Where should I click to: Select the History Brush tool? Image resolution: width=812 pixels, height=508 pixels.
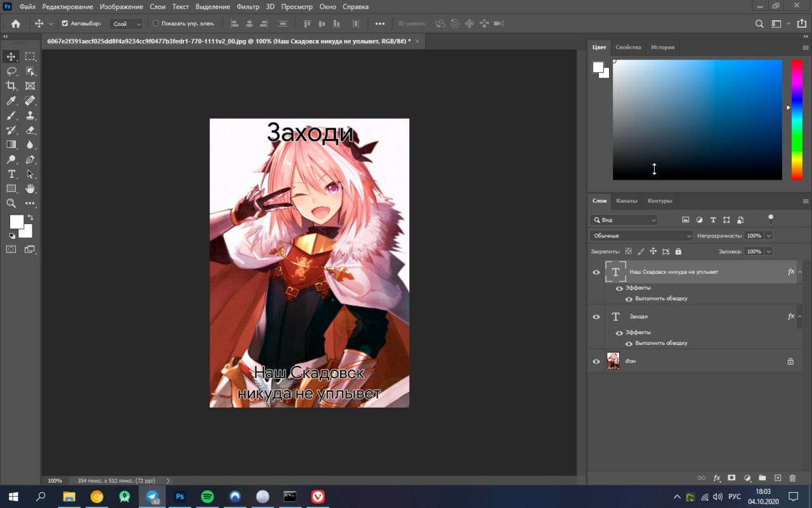pos(11,130)
